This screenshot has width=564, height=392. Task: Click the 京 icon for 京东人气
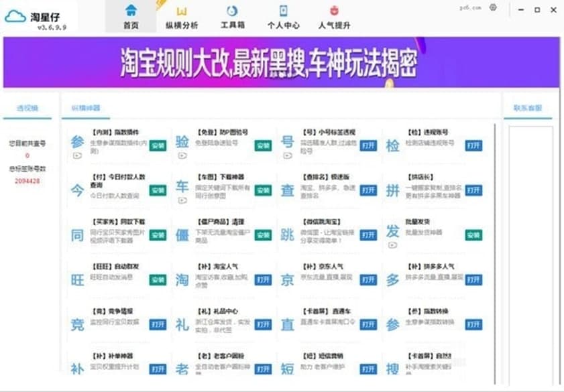pos(288,280)
